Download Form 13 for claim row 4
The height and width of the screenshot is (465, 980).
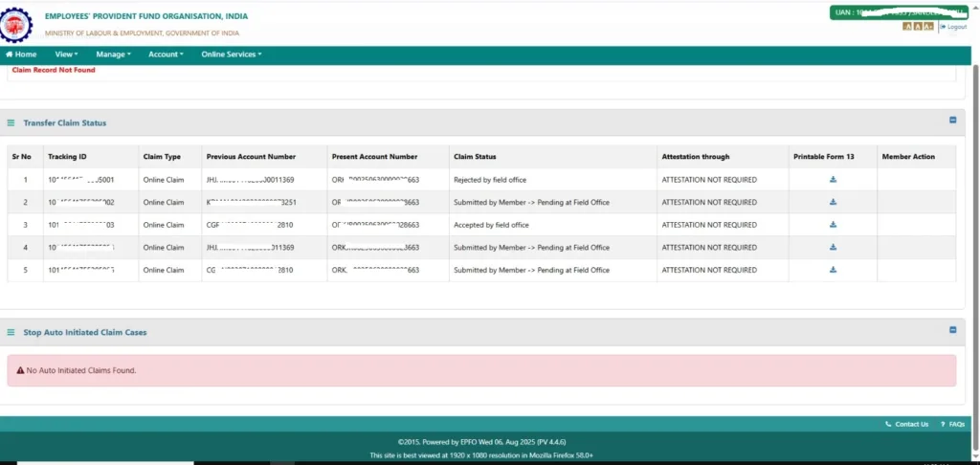pyautogui.click(x=833, y=247)
